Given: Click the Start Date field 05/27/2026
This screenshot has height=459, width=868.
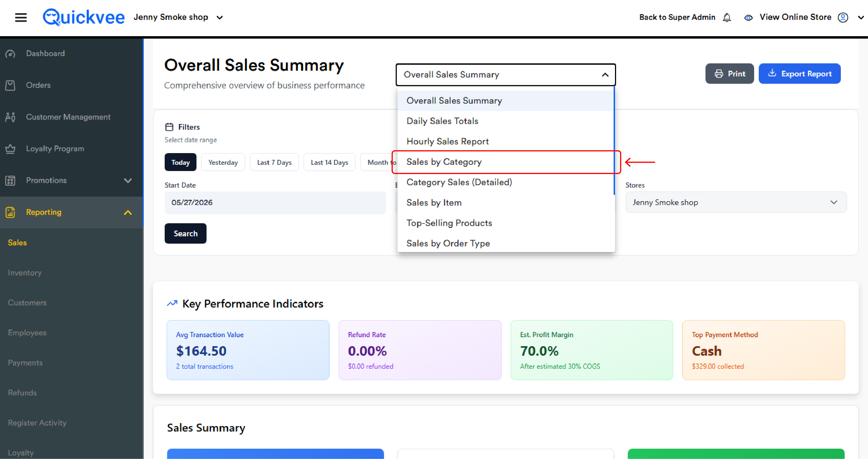Looking at the screenshot, I should 275,203.
